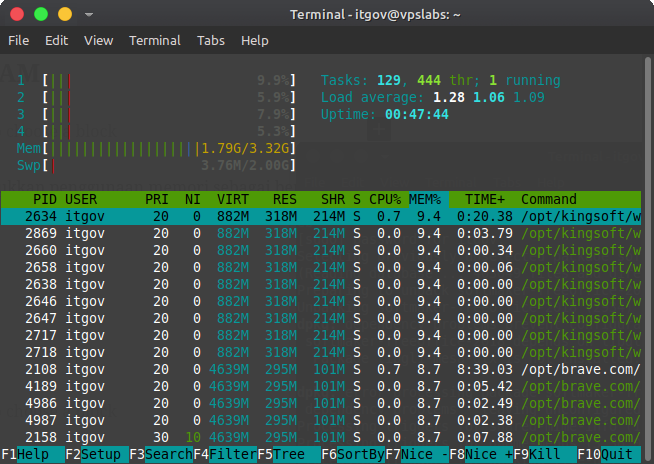654x464 pixels.
Task: Click F8 Nice + in htop footer
Action: tap(481, 454)
